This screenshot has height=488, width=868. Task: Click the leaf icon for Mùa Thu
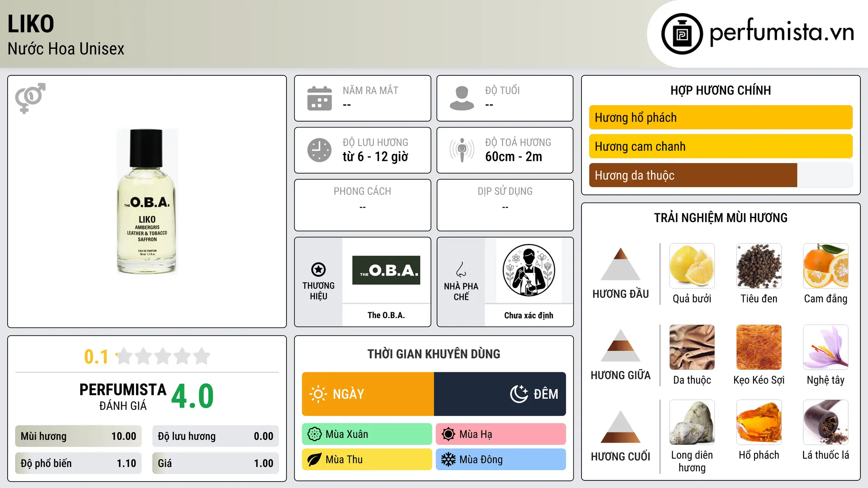(314, 460)
